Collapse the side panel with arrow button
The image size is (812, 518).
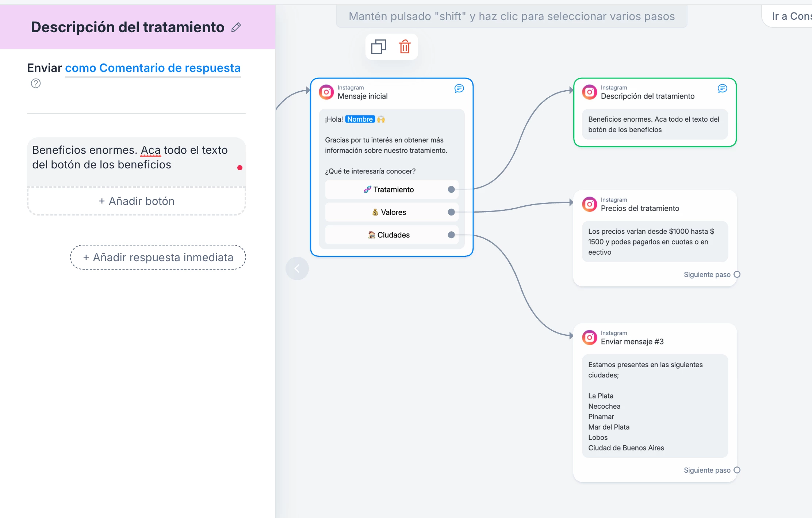(x=297, y=268)
